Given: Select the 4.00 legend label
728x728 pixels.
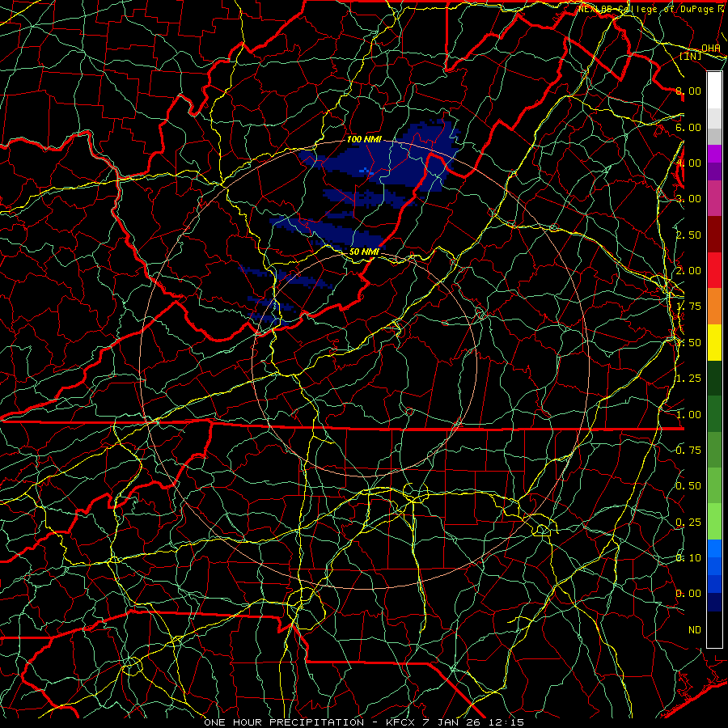Looking at the screenshot, I should tap(688, 163).
